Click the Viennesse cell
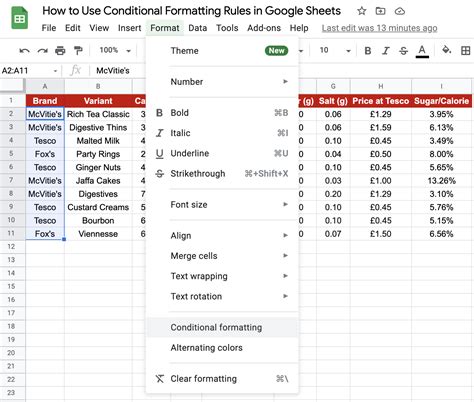 [98, 234]
